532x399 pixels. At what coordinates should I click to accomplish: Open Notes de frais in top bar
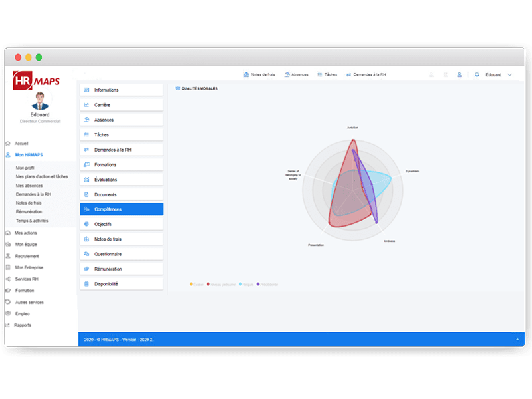(x=259, y=75)
